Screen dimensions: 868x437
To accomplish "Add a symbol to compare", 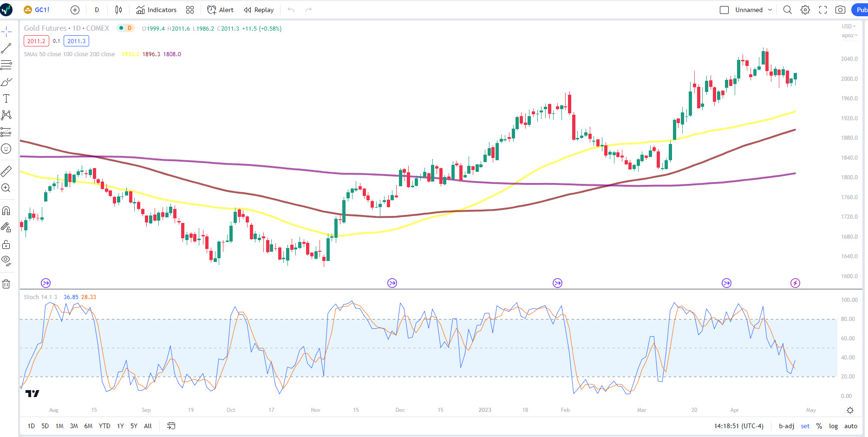I will point(75,10).
